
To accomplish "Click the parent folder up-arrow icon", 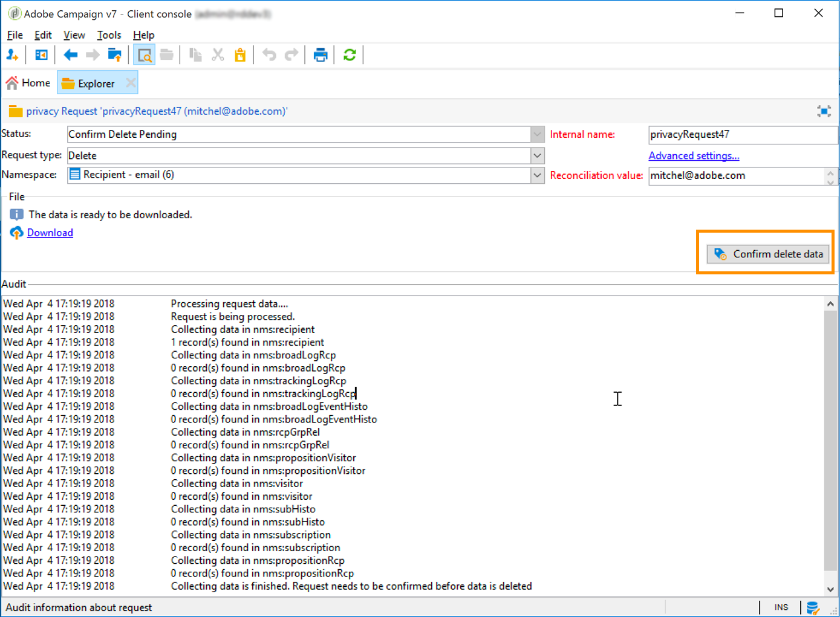I will point(114,55).
